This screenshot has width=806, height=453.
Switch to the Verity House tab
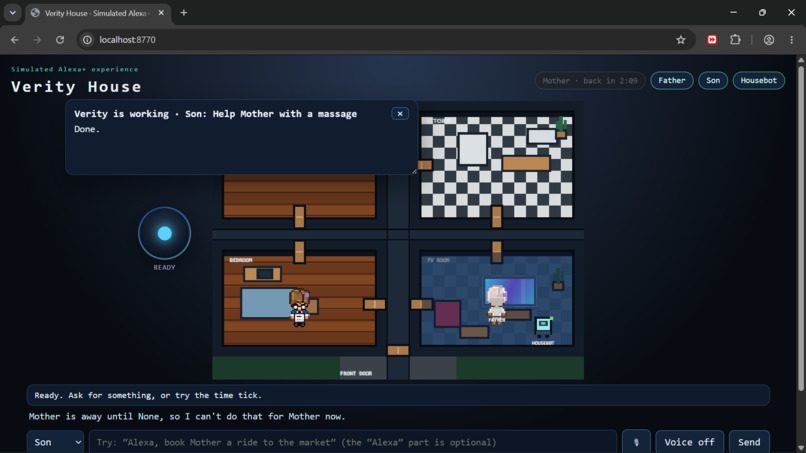[96, 13]
